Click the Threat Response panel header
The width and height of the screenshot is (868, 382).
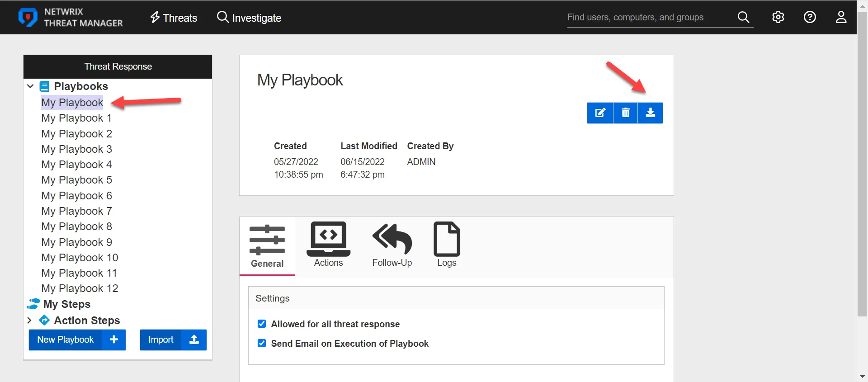[x=118, y=66]
